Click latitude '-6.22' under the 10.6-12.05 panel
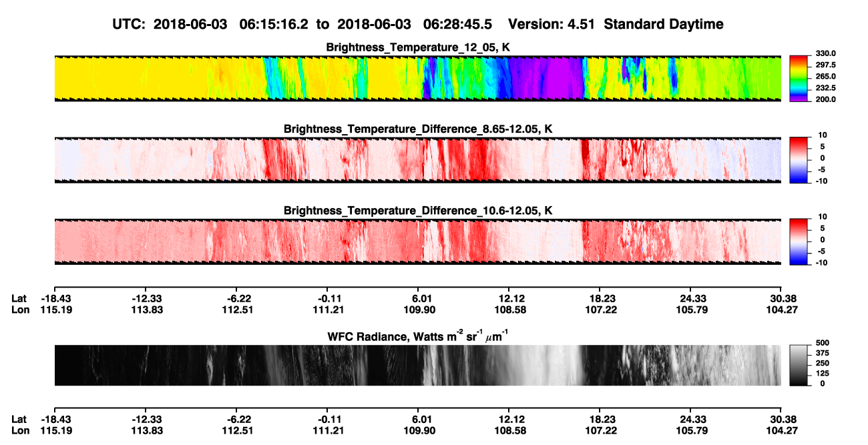The height and width of the screenshot is (445, 868). 239,298
